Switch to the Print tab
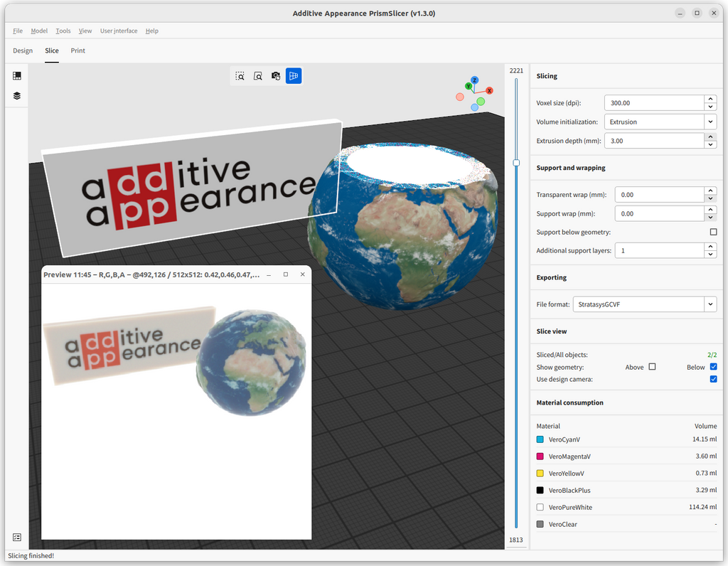Image resolution: width=728 pixels, height=566 pixels. [x=78, y=51]
